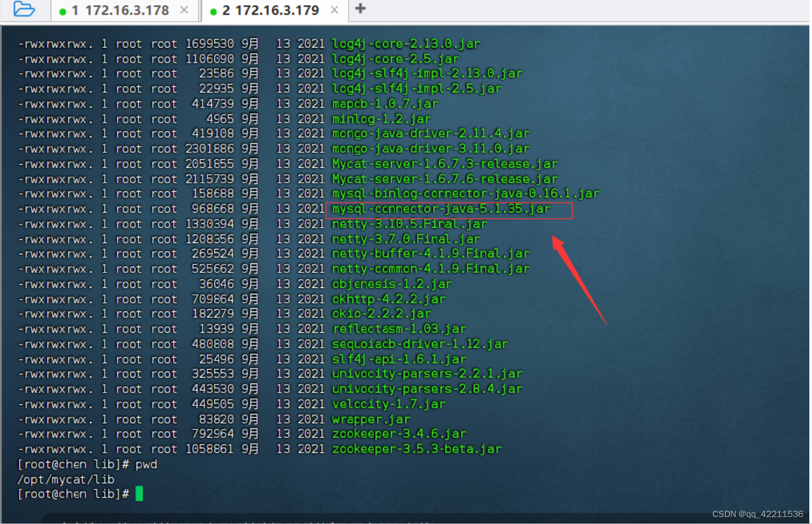Click the pwd command text

[146, 465]
